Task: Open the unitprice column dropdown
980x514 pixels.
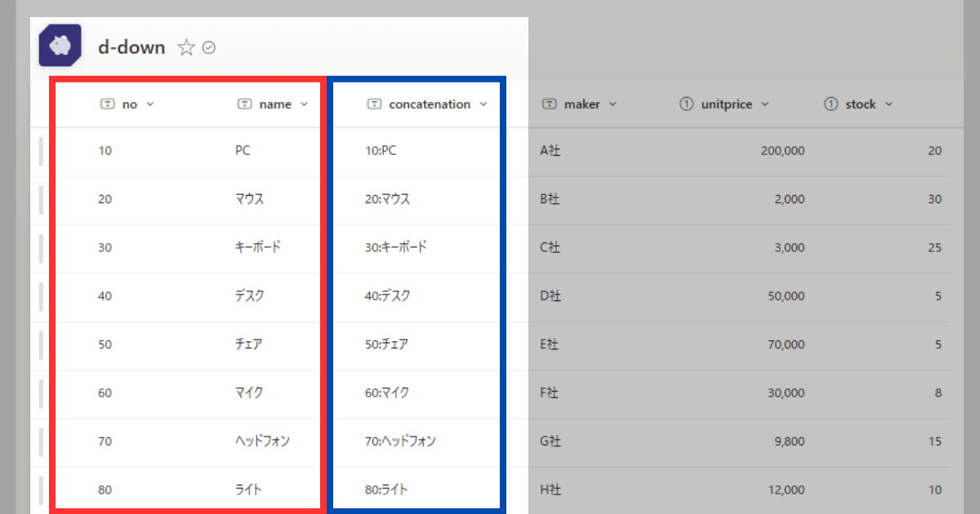Action: [x=765, y=104]
